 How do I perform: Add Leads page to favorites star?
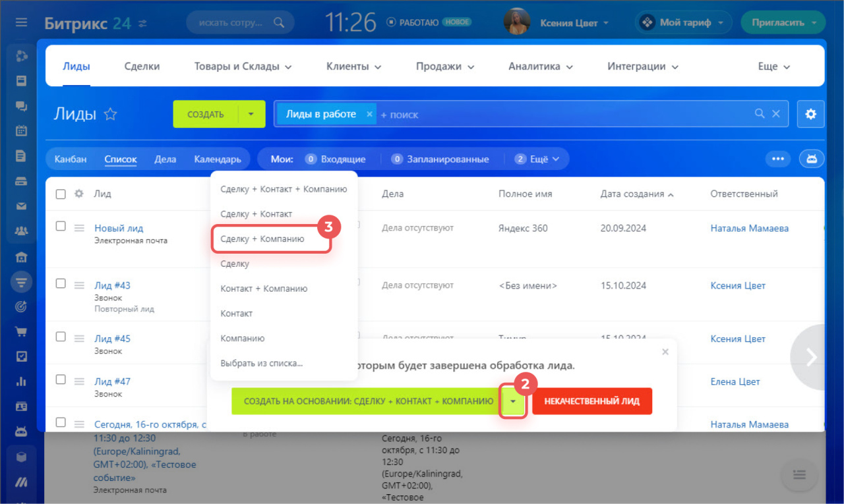(111, 115)
